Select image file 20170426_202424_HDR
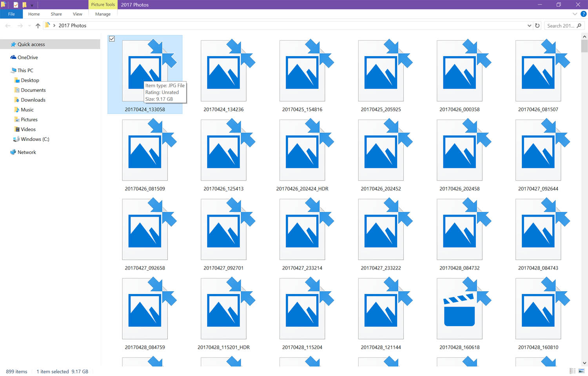Image resolution: width=588 pixels, height=376 pixels. click(x=302, y=154)
